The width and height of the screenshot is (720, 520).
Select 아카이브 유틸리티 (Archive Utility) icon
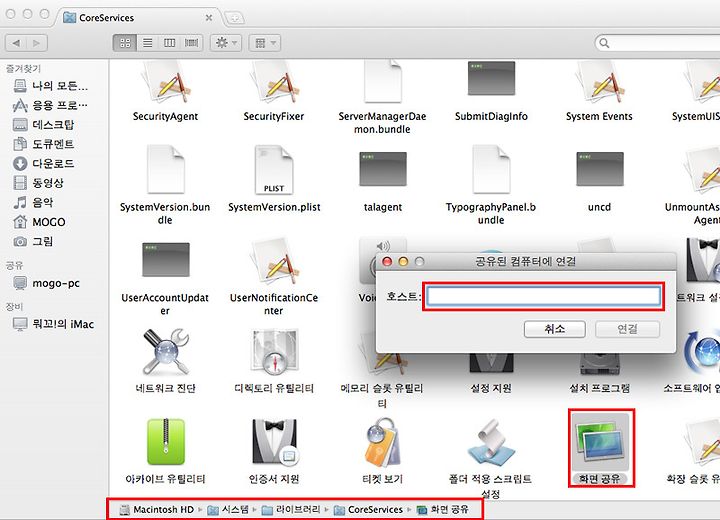[166, 442]
